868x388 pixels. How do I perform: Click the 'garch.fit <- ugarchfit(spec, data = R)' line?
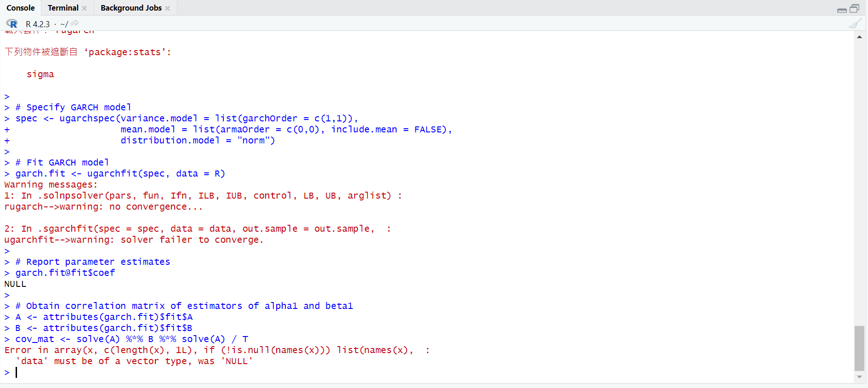[120, 173]
